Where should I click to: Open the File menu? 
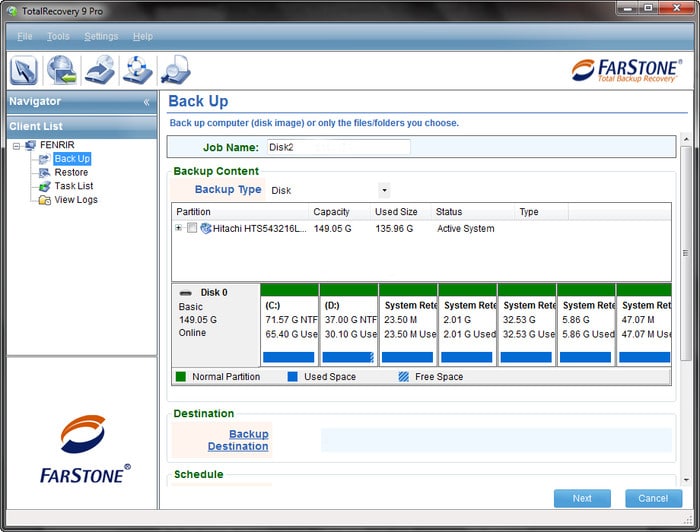click(25, 36)
